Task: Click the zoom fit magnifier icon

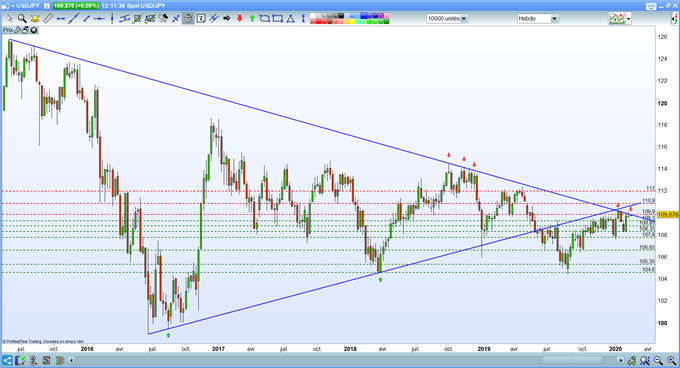Action: (x=644, y=360)
